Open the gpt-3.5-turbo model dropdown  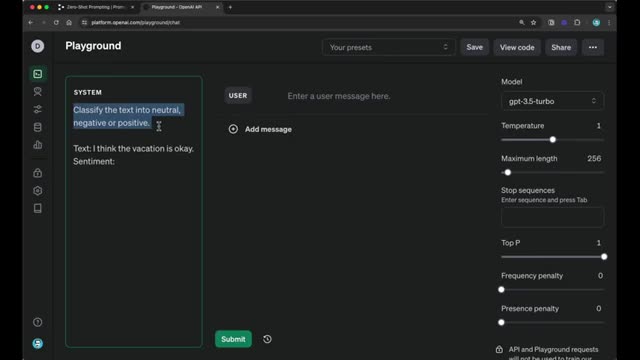coord(552,101)
